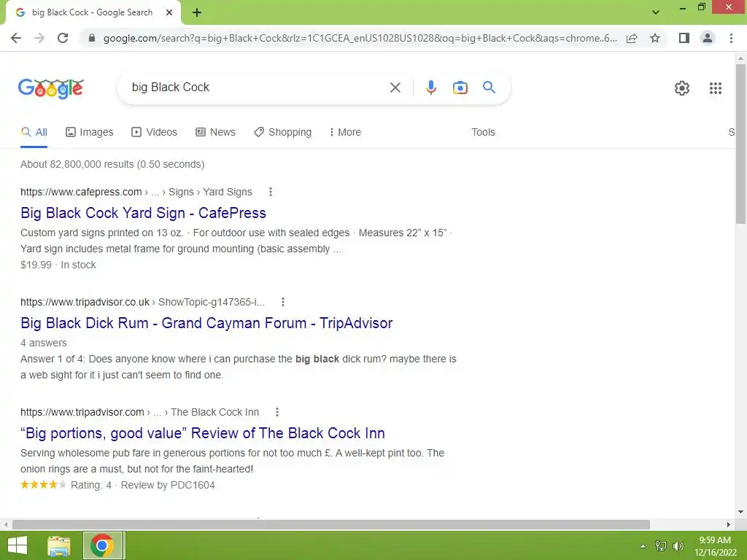Switch to Videos tab
Screen dimensions: 747x560
[x=155, y=133]
